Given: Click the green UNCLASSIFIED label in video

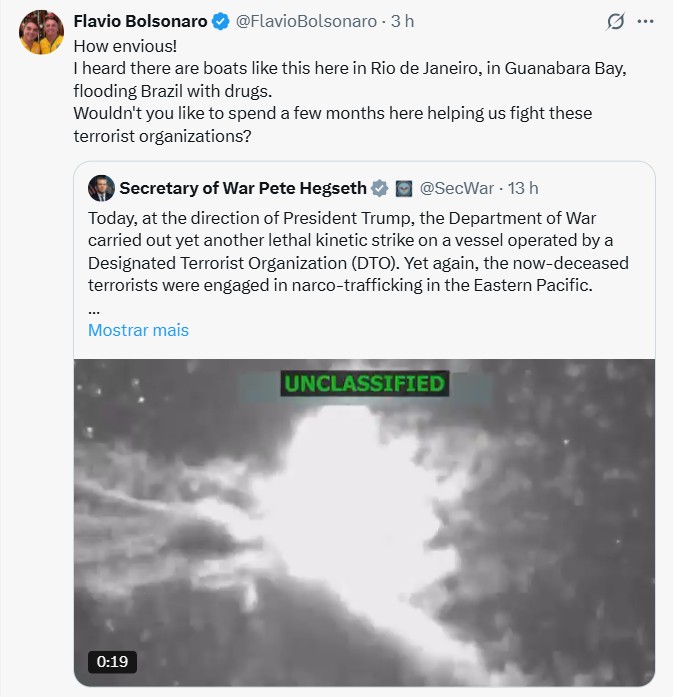Looking at the screenshot, I should 364,383.
